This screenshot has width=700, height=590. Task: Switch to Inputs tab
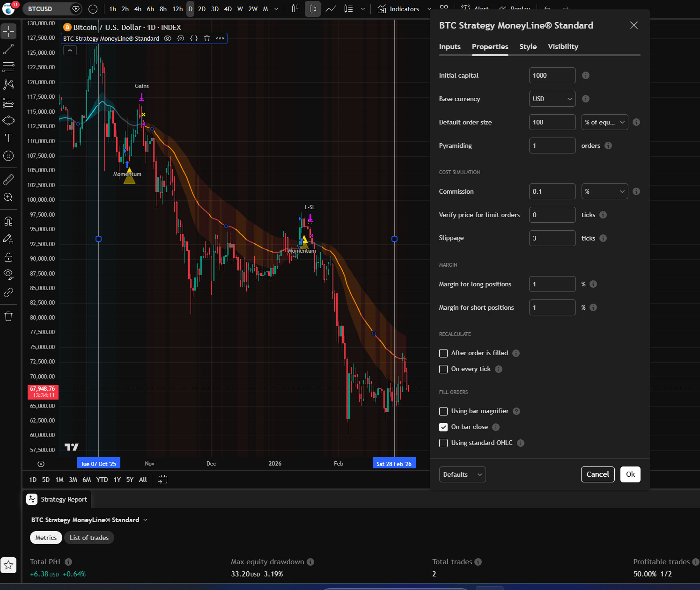click(450, 47)
